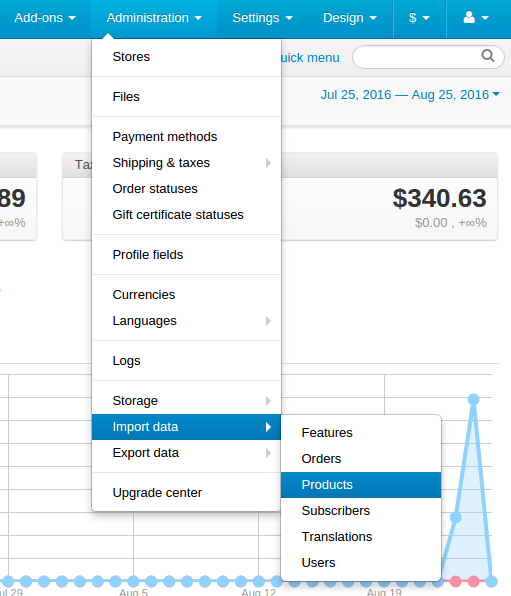
Task: Open Gift certificate statuses item
Action: point(186,215)
